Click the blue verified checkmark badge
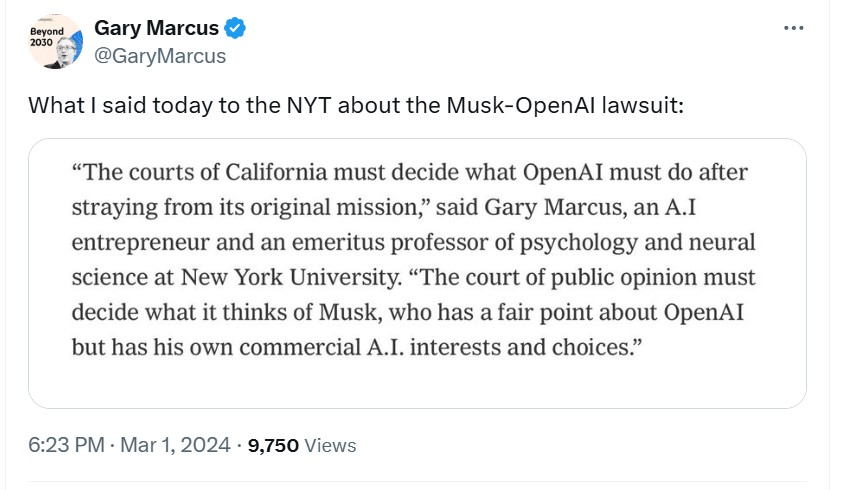 click(236, 29)
